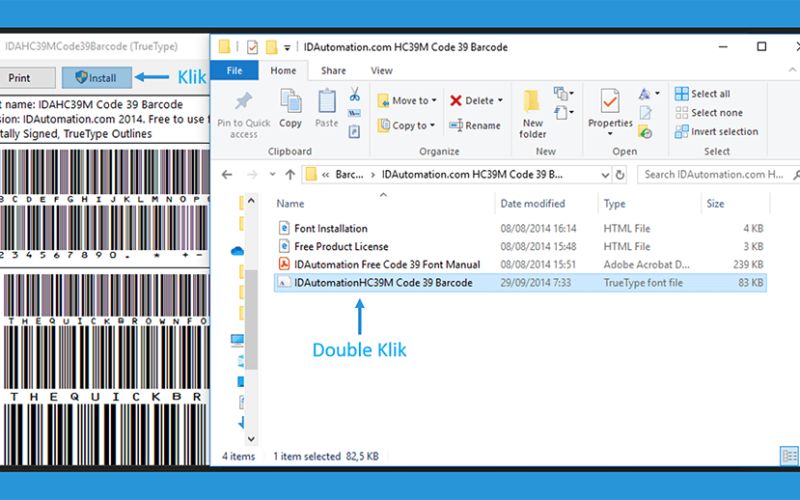Click the sidebar scroll up arrow
800x500 pixels.
[251, 201]
